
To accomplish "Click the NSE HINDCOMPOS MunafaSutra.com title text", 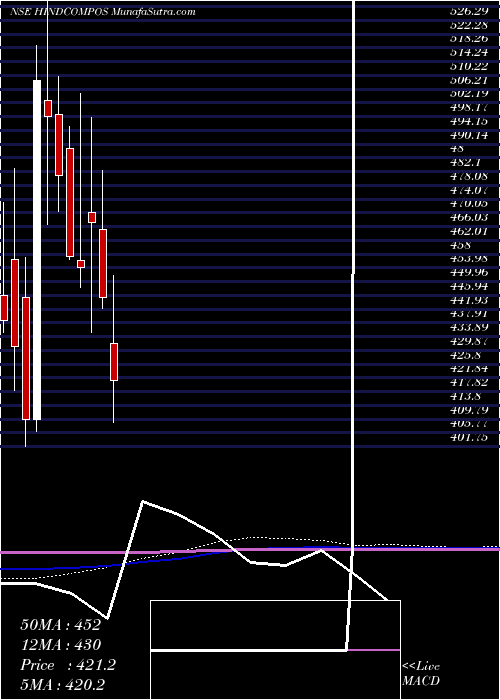I will (102, 12).
